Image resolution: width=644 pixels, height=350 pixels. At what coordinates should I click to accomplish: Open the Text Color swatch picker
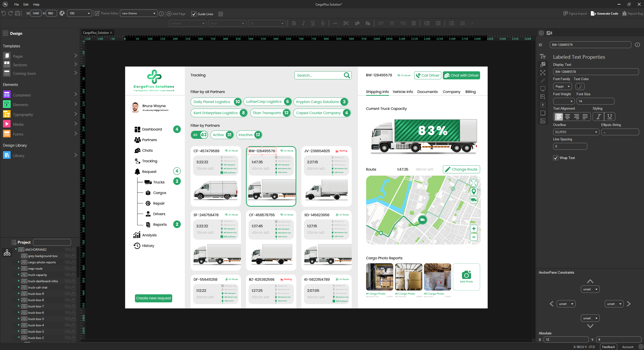(x=580, y=86)
